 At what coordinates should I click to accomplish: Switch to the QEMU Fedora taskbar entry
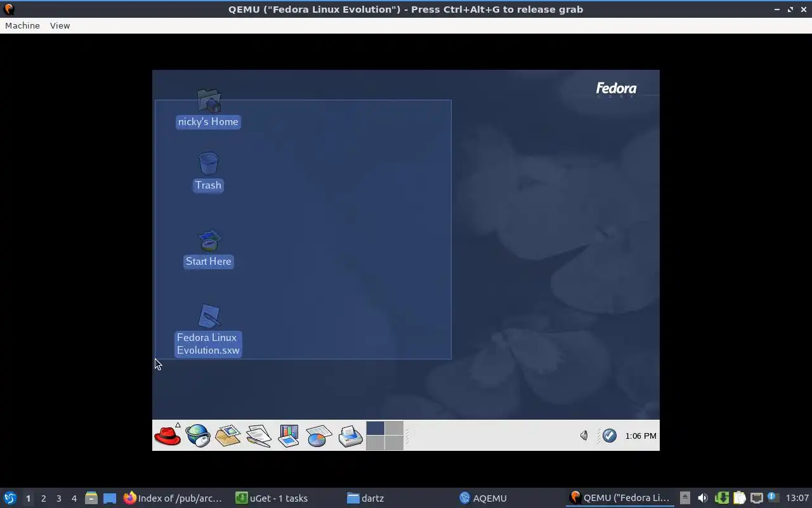[x=619, y=498]
